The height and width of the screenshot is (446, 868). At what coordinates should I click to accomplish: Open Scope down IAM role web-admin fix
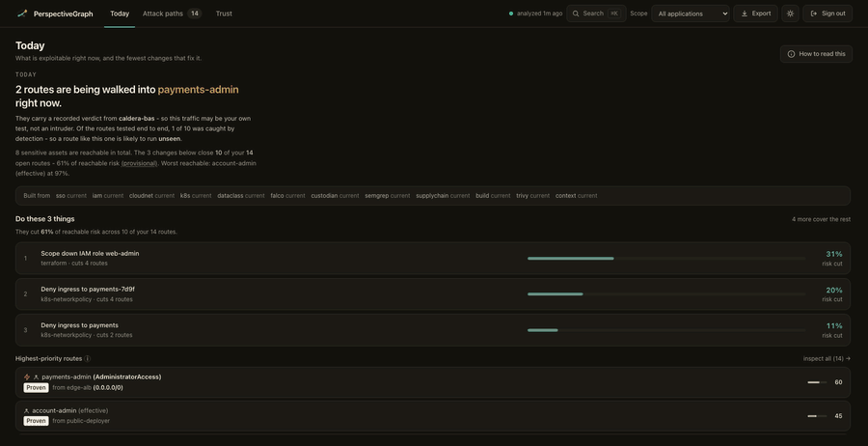tap(433, 258)
